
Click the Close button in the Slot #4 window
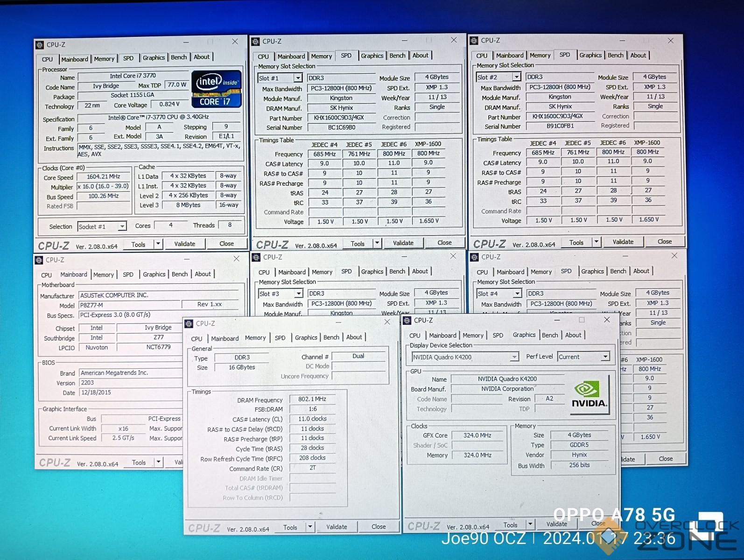point(666,459)
